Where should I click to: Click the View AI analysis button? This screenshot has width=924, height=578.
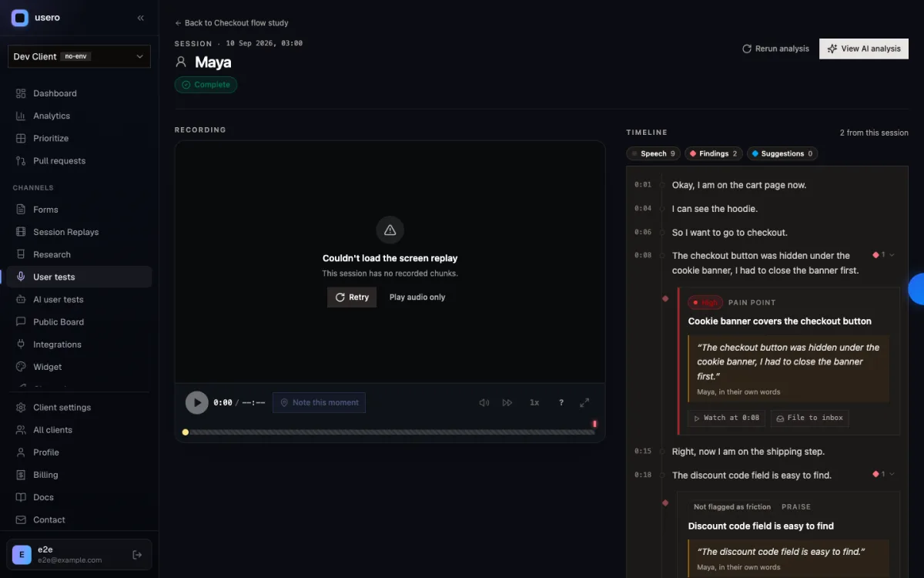(864, 49)
